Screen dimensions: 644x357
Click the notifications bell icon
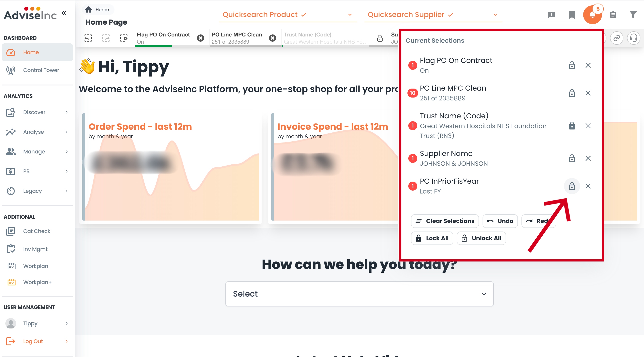pos(592,15)
